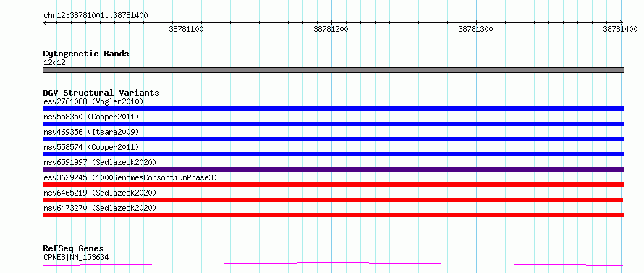Image resolution: width=644 pixels, height=273 pixels.
Task: Select the Cytogenetic Bands track title
Action: tap(86, 54)
